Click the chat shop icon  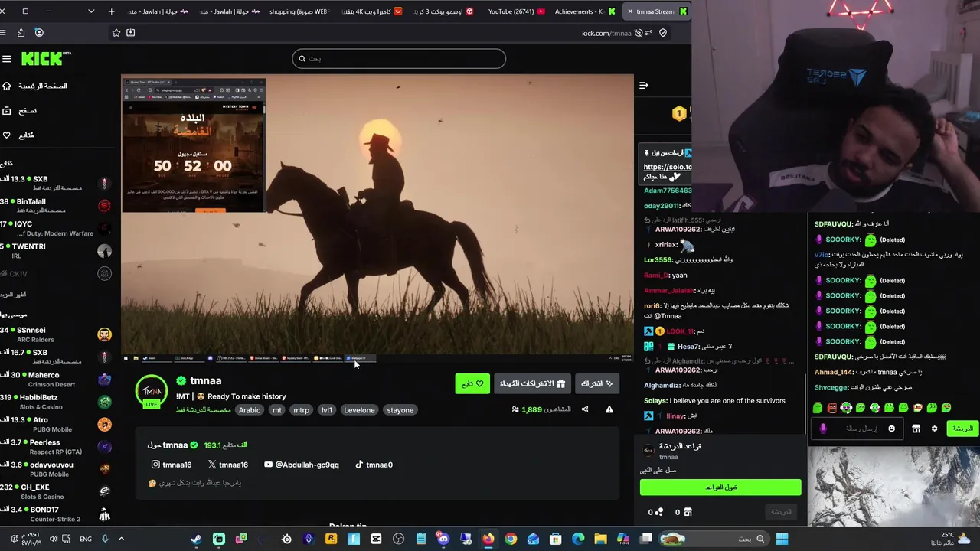point(688,512)
